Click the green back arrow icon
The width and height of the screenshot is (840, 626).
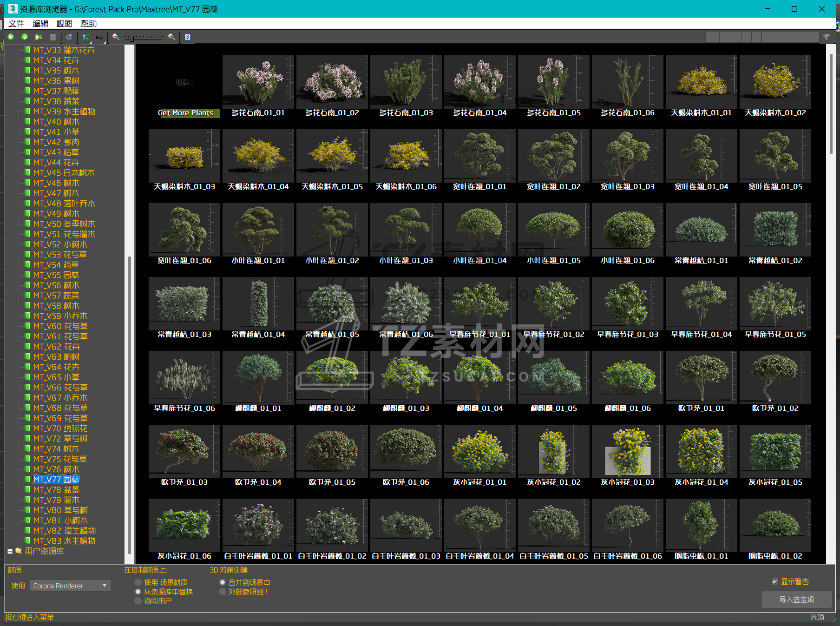click(11, 37)
